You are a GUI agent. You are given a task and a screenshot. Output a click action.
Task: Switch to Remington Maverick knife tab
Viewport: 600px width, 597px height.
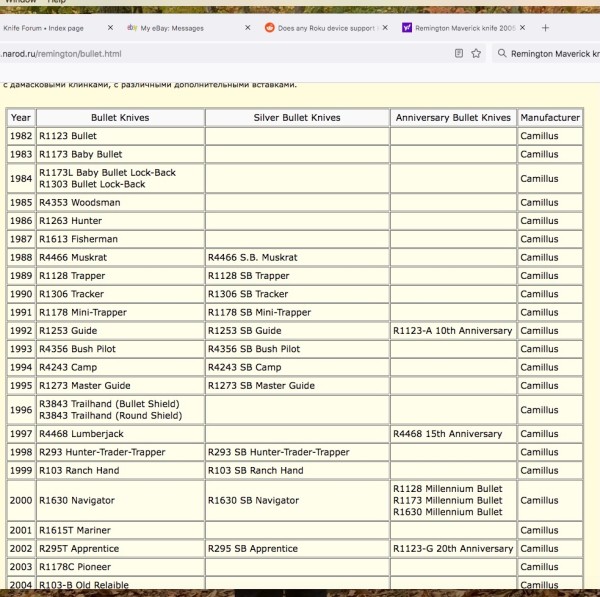[465, 28]
